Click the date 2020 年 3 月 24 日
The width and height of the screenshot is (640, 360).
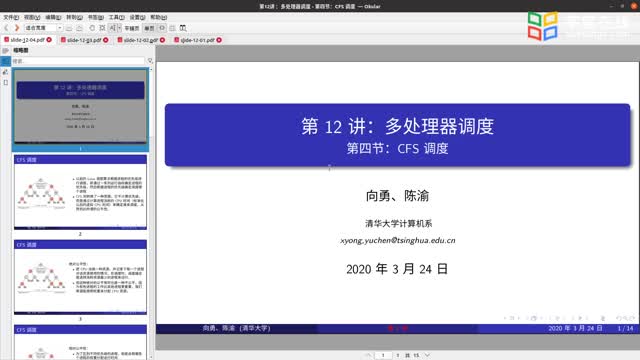point(397,269)
